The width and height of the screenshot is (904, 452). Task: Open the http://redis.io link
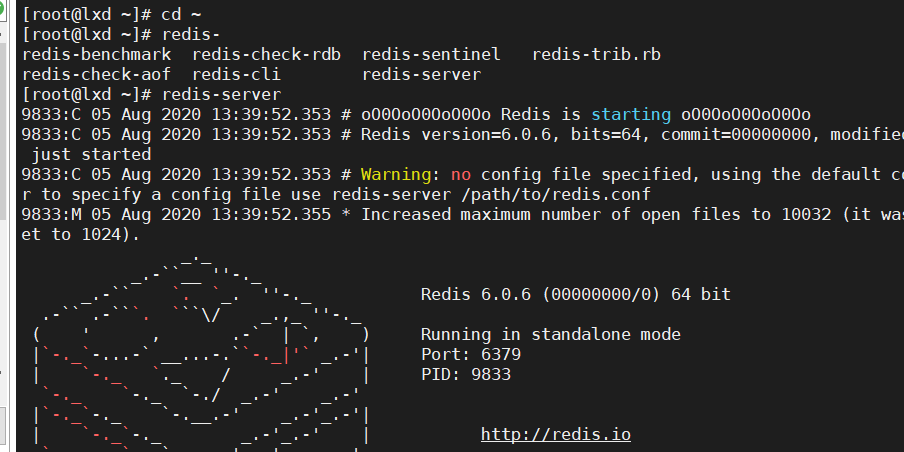(556, 434)
